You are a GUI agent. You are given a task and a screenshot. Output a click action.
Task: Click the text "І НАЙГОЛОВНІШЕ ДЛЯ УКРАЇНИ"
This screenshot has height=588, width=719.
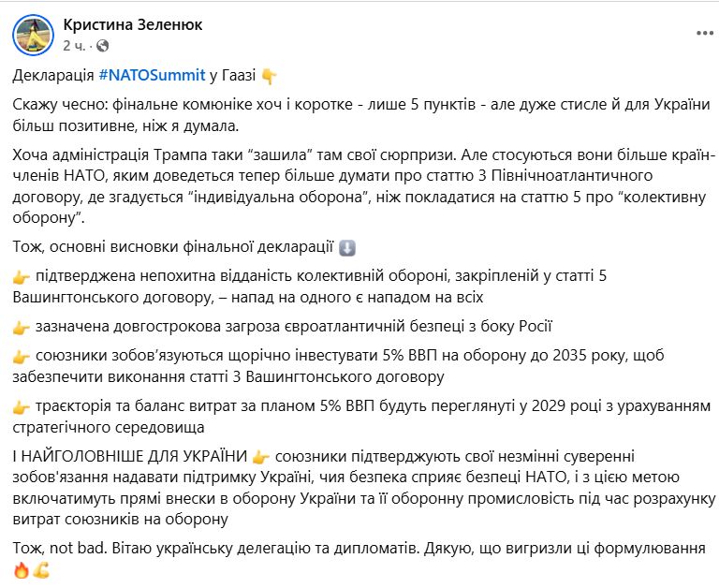tap(131, 456)
